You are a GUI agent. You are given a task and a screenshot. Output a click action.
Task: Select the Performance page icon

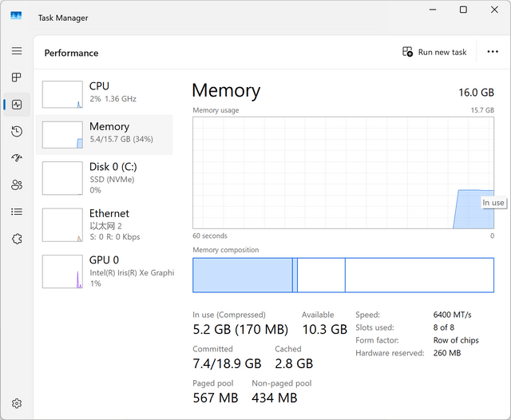(17, 105)
